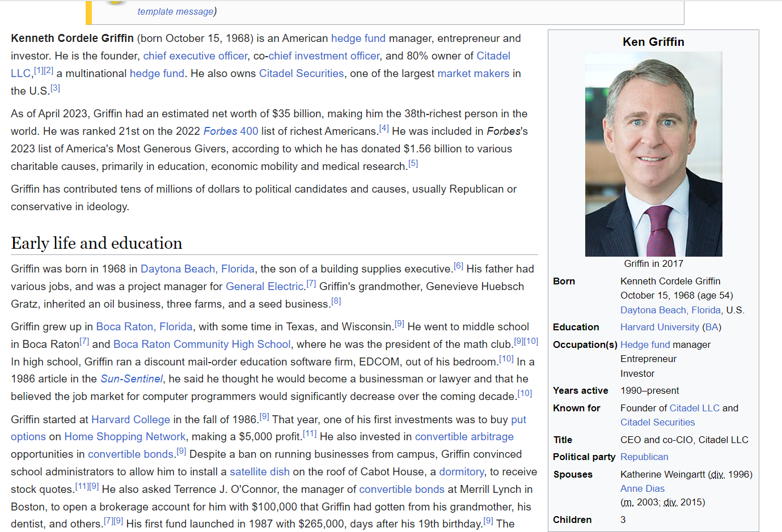Open the Ken Griffin infobox portrait photo

653,154
